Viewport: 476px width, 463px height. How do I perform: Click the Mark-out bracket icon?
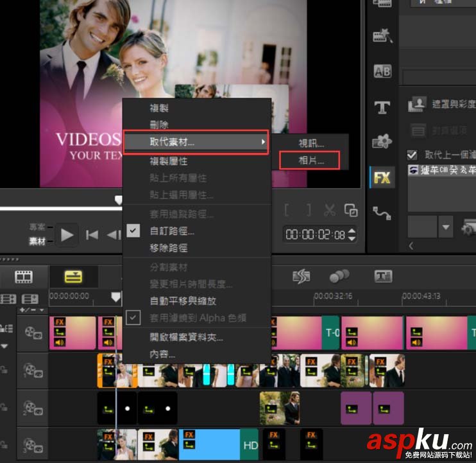pyautogui.click(x=309, y=210)
